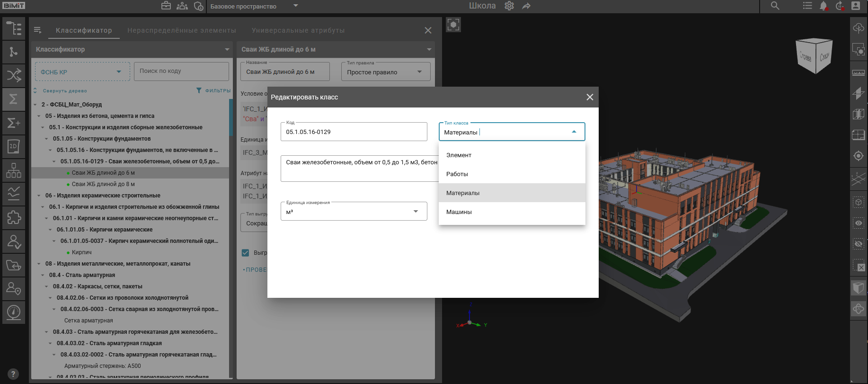The width and height of the screenshot is (868, 384).
Task: Select Материалы in the class type list
Action: [512, 193]
